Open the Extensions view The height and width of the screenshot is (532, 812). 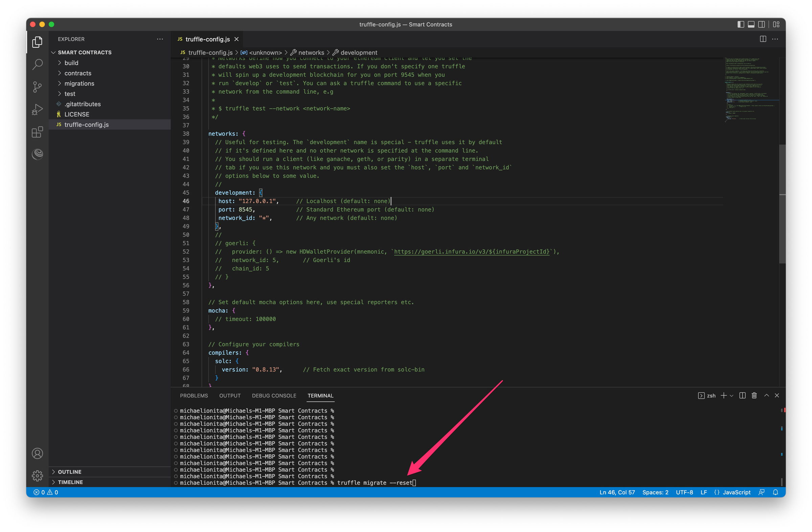[37, 132]
